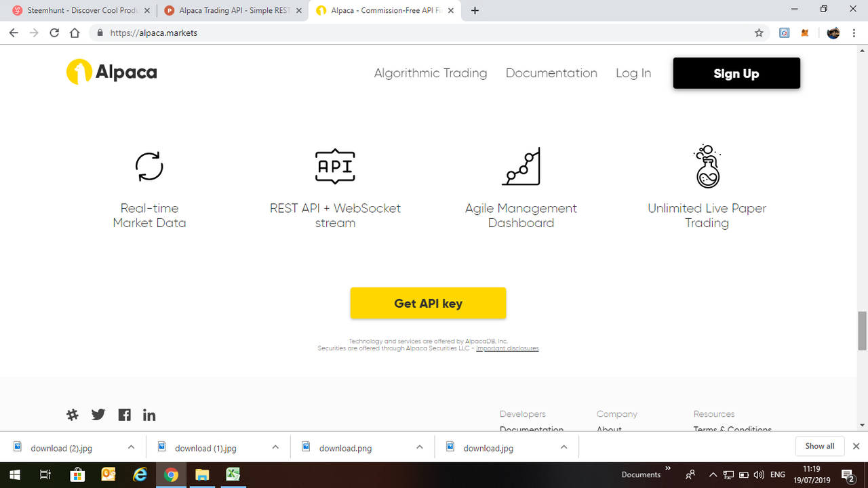868x488 pixels.
Task: Expand options for download.jpg
Action: [x=564, y=447]
